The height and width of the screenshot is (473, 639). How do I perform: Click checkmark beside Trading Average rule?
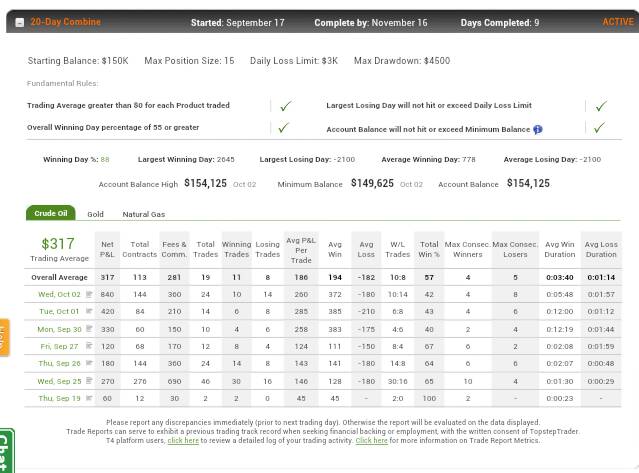(x=285, y=106)
